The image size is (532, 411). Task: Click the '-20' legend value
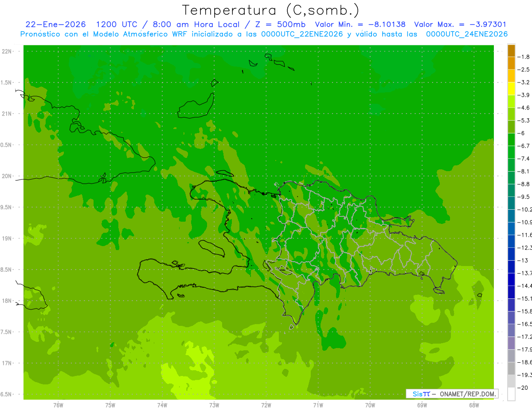[x=523, y=388]
